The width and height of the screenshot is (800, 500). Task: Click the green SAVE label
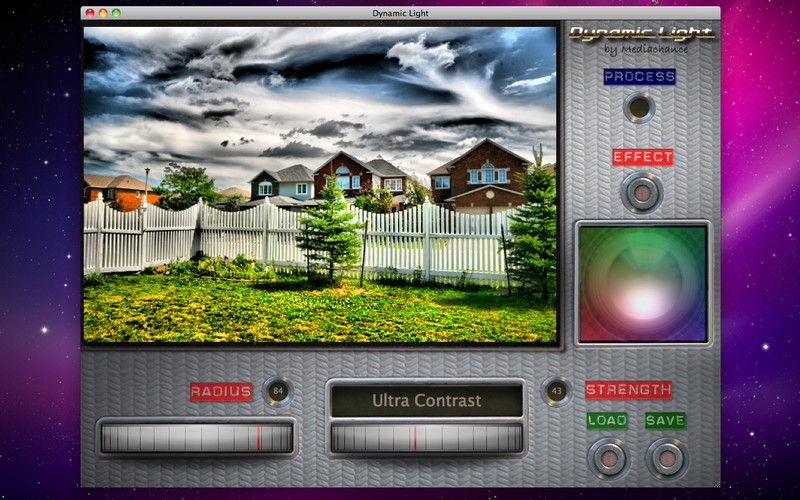(x=665, y=420)
